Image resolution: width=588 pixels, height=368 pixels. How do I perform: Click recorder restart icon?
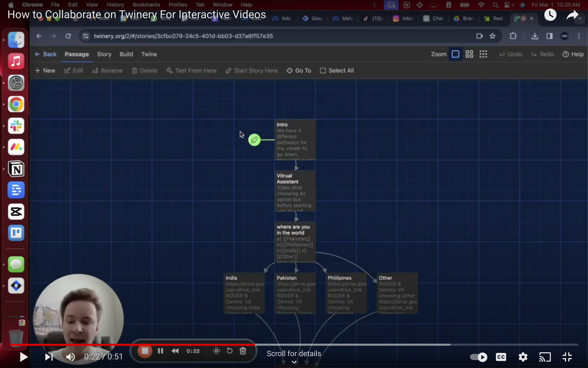tap(230, 351)
